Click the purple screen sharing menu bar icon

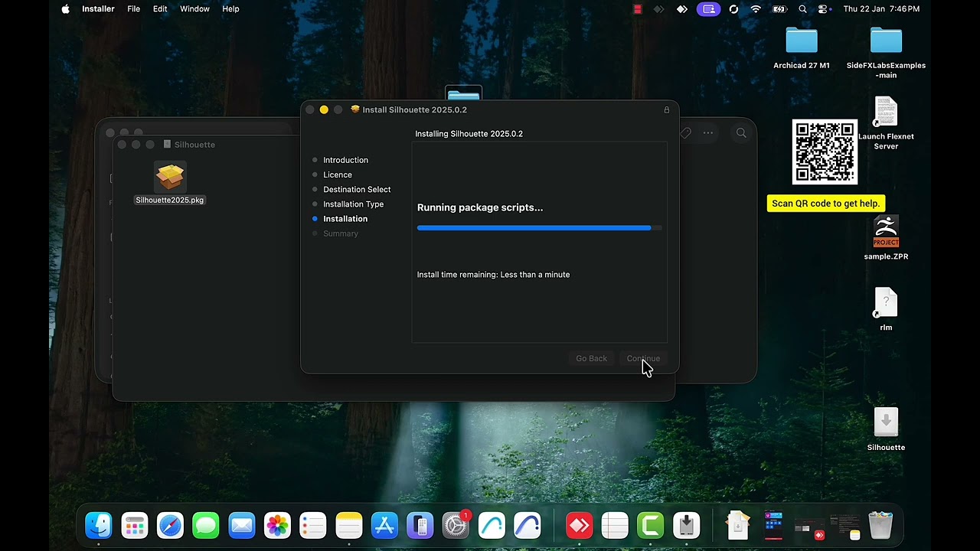coord(708,9)
